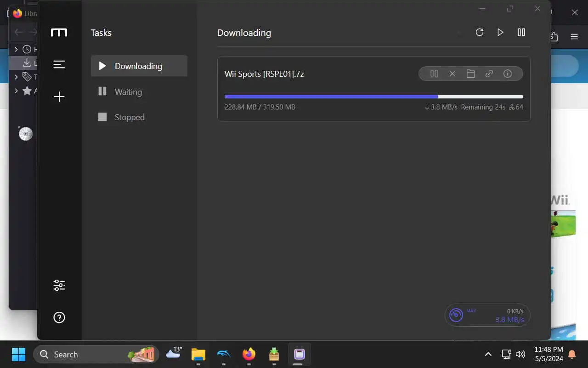Select the Downloading tab in Tasks
This screenshot has width=588, height=368.
pos(139,66)
